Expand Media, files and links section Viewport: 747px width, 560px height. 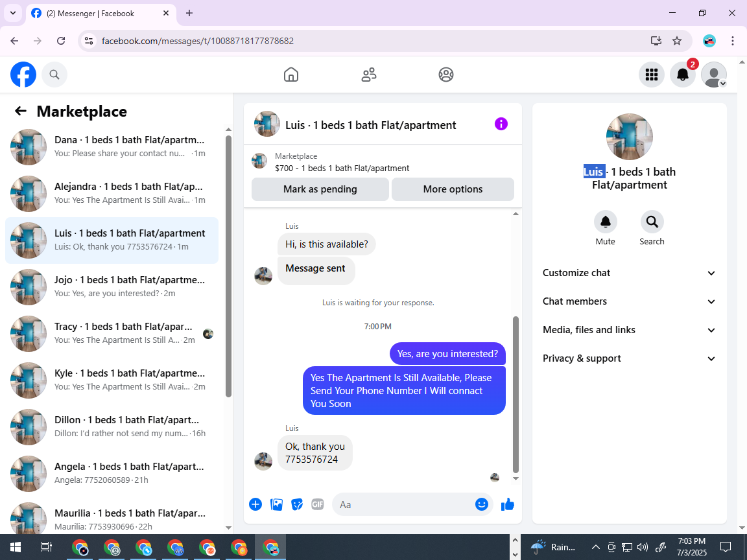pos(630,330)
